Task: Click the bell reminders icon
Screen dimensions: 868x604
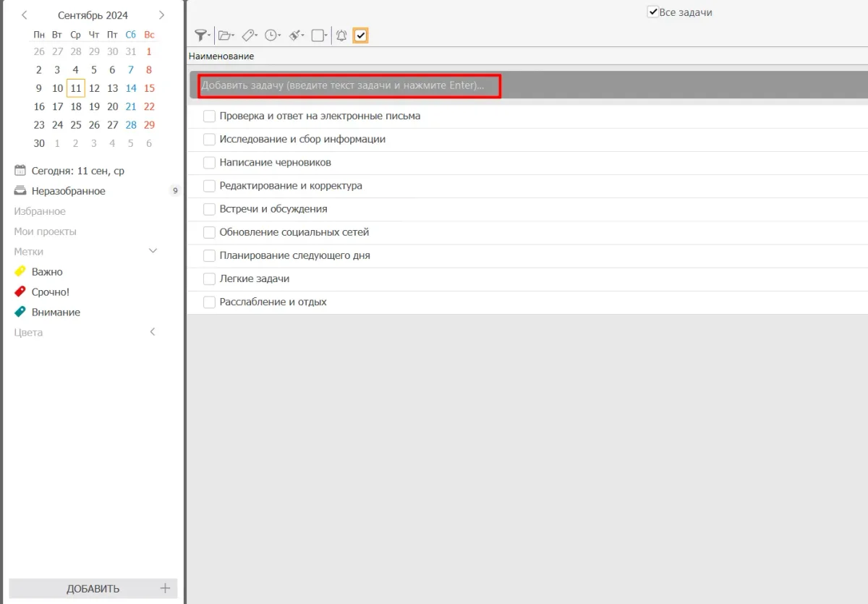Action: (341, 35)
